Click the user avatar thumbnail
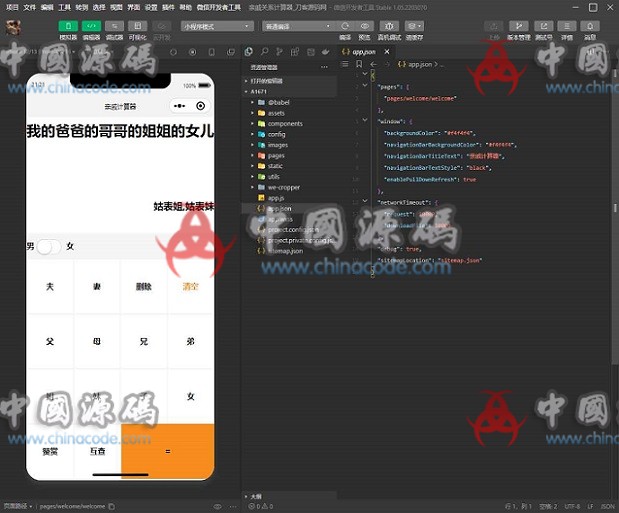The height and width of the screenshot is (513, 619). 13,28
